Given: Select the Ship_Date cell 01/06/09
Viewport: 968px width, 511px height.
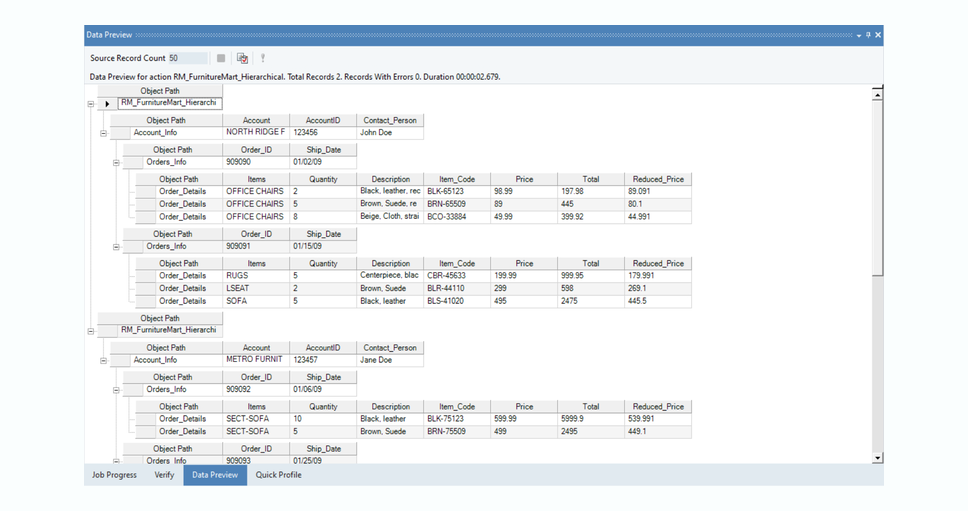Looking at the screenshot, I should pyautogui.click(x=323, y=389).
